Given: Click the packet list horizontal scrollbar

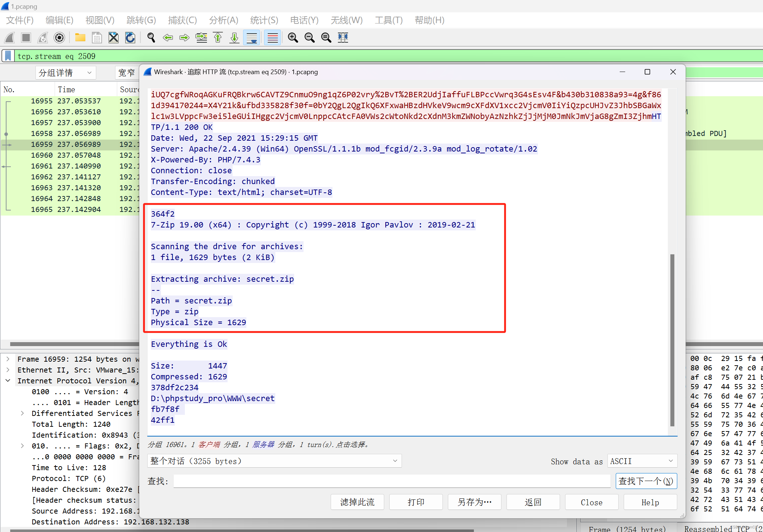Looking at the screenshot, I should point(75,344).
